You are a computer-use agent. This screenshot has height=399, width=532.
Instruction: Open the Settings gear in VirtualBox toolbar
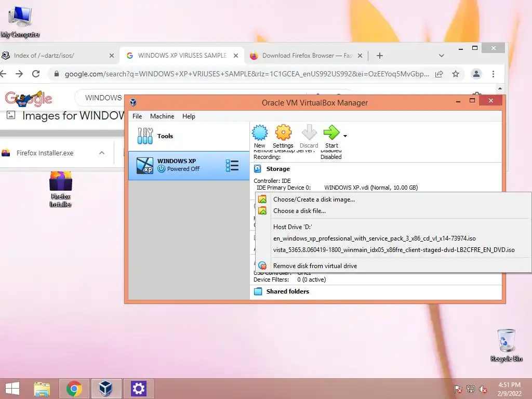pos(283,137)
